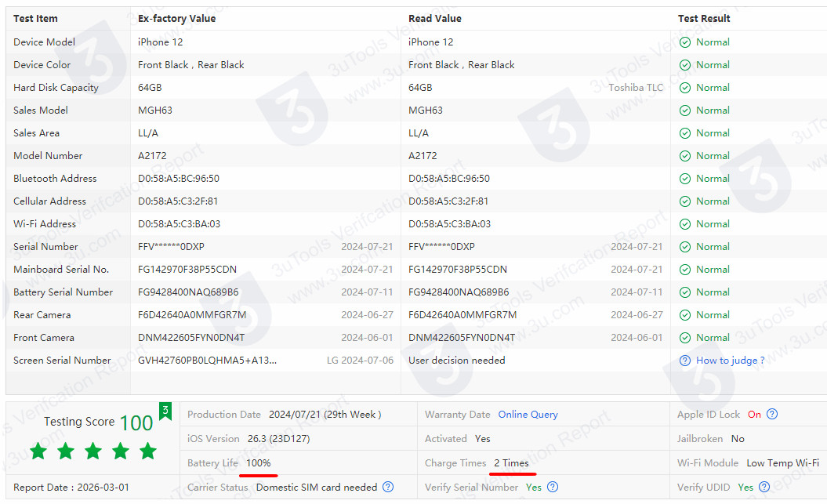Click Normal checkmark icon in Front Camera row
The height and width of the screenshot is (504, 827).
click(x=685, y=338)
